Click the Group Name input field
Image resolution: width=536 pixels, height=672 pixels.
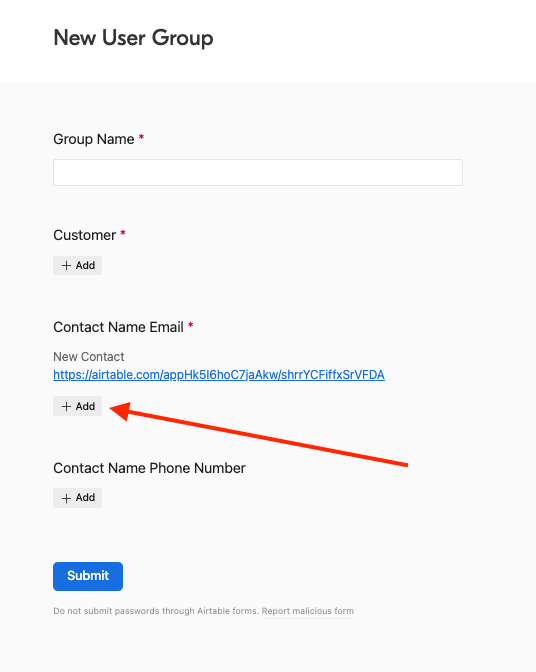tap(258, 172)
